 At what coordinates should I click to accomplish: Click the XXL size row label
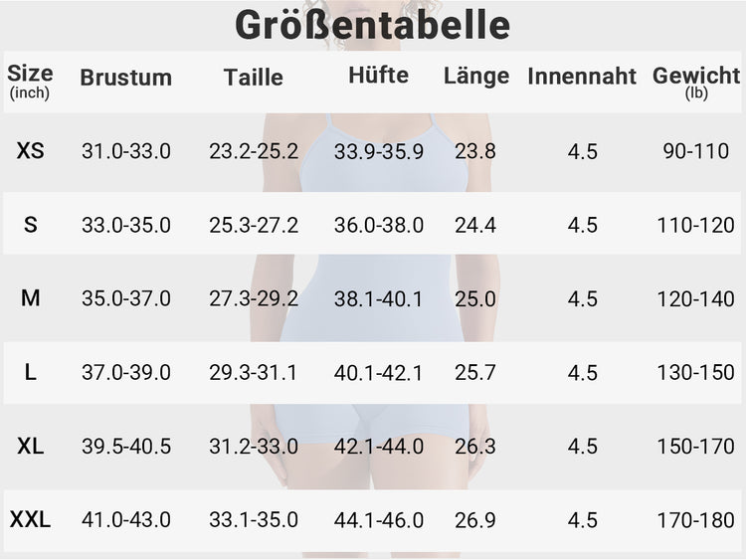coord(31,519)
